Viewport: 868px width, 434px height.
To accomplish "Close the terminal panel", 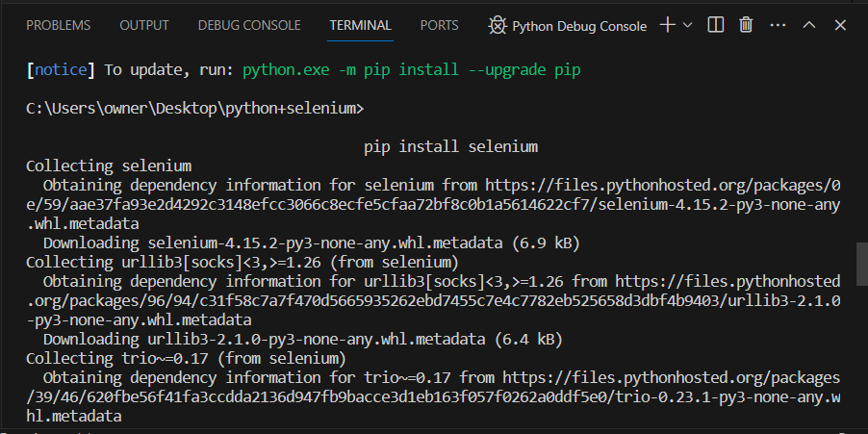I will 840,25.
